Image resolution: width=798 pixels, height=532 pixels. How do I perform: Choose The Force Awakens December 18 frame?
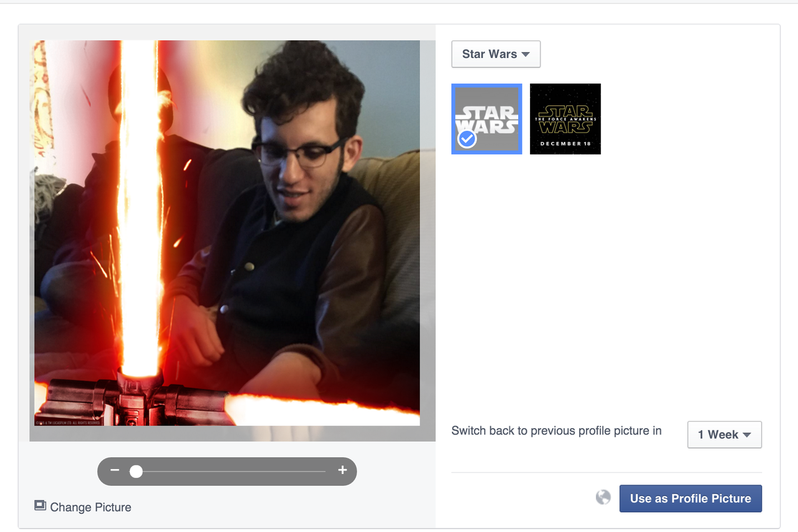click(565, 119)
